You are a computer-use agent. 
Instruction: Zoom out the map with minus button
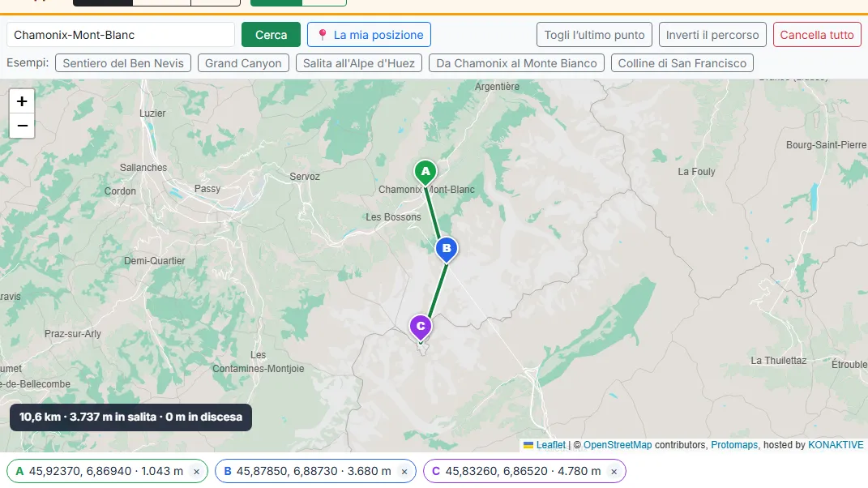coord(22,126)
